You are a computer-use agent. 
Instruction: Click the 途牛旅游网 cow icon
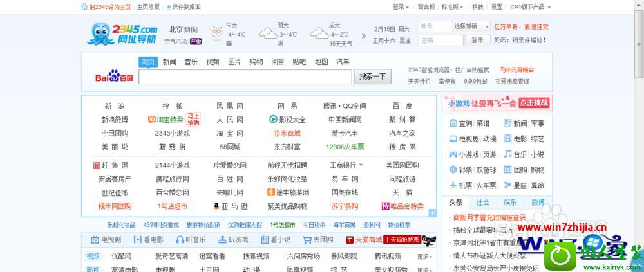coord(270,192)
